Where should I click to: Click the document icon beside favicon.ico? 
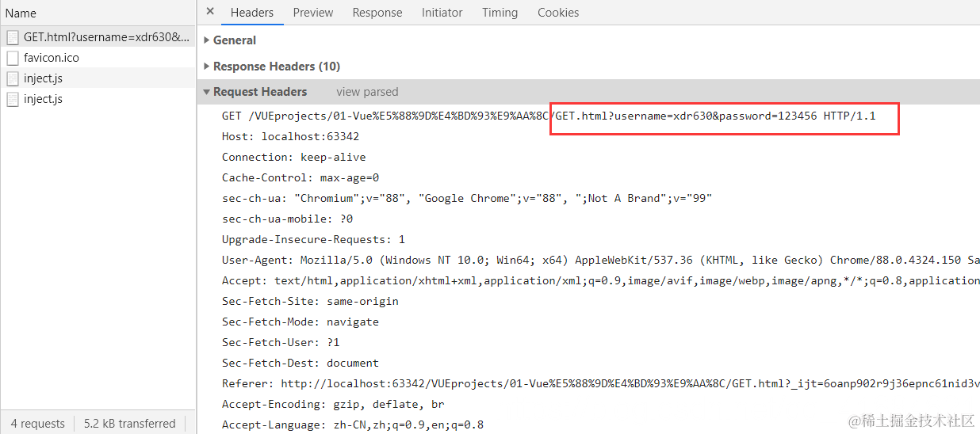[x=13, y=58]
